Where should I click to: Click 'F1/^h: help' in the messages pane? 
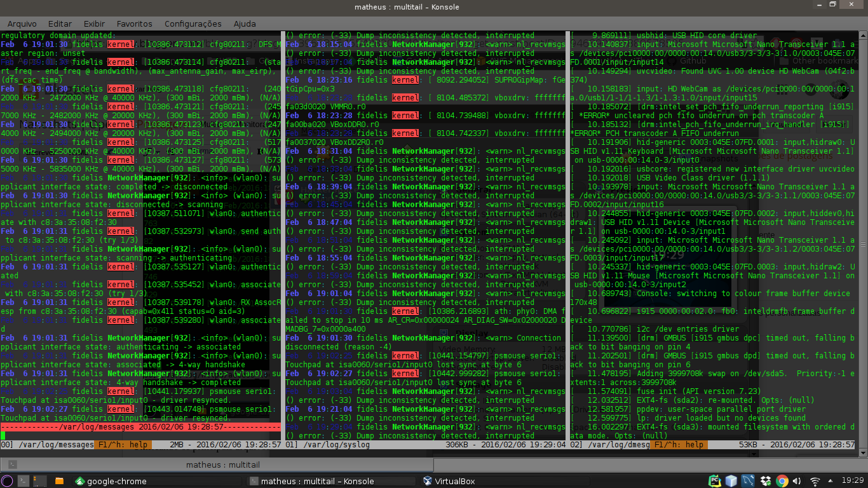(x=121, y=445)
